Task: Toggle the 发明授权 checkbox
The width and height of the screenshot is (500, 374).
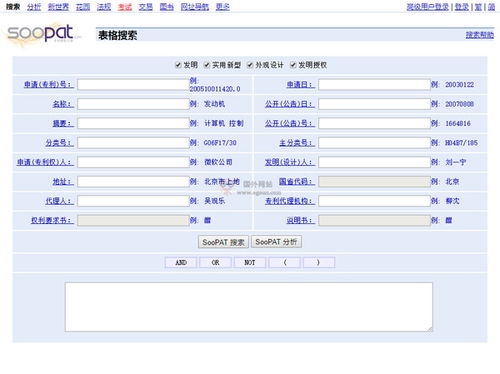Action: [293, 65]
